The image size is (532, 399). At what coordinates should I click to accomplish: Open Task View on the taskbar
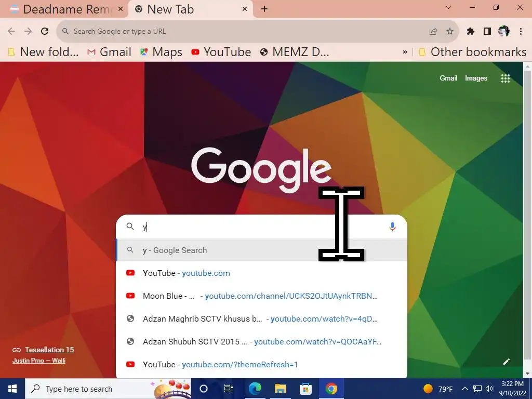click(229, 389)
